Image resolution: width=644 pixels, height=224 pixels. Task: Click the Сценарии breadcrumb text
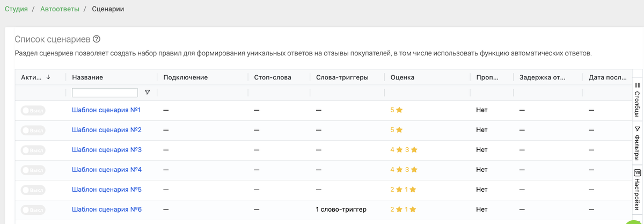pyautogui.click(x=108, y=9)
